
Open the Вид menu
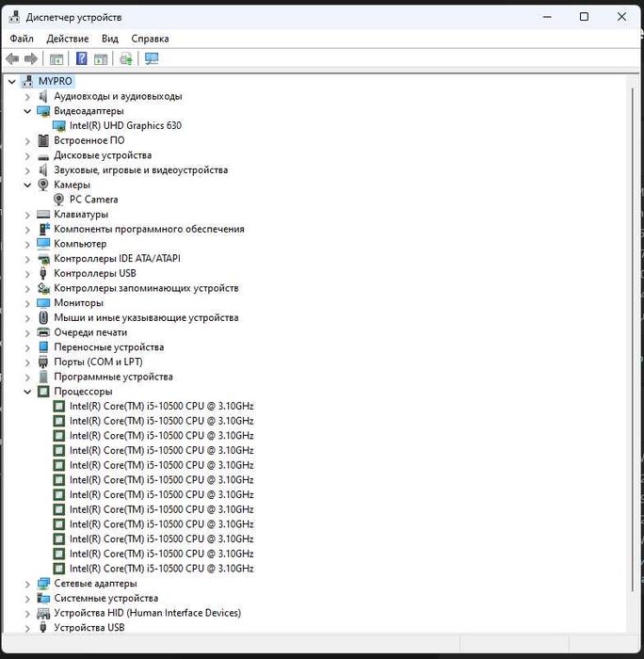[x=110, y=39]
